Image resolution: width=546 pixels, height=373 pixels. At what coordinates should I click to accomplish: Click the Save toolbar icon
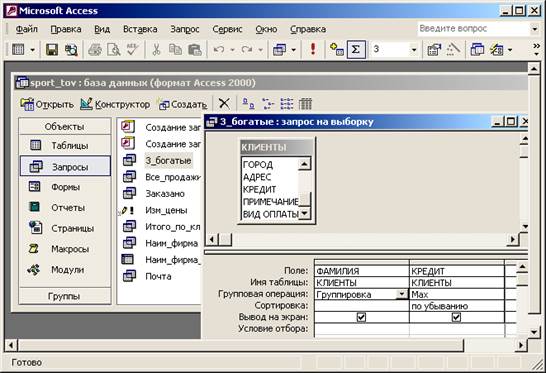[x=52, y=50]
